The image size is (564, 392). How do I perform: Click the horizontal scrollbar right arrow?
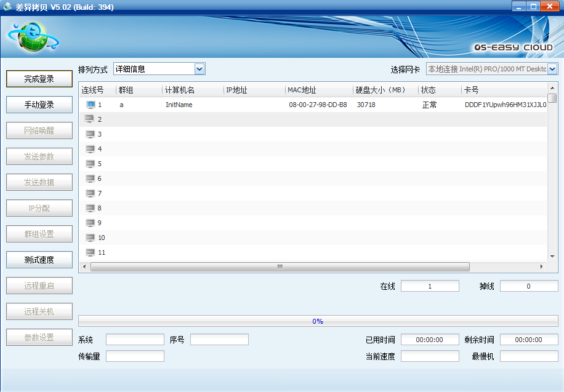tap(541, 267)
